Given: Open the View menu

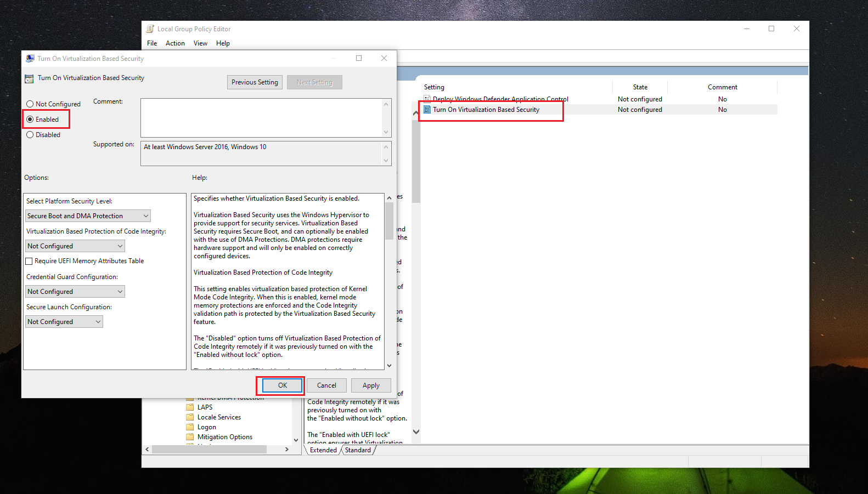Looking at the screenshot, I should (x=200, y=43).
